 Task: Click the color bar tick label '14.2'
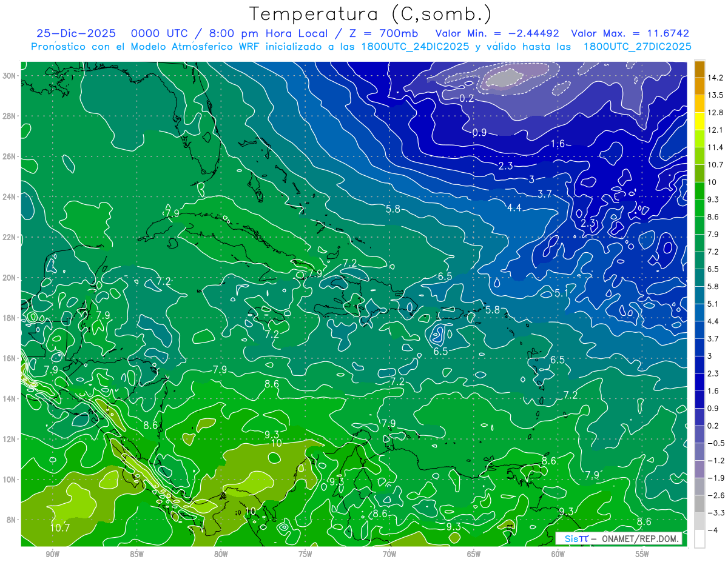coord(715,78)
